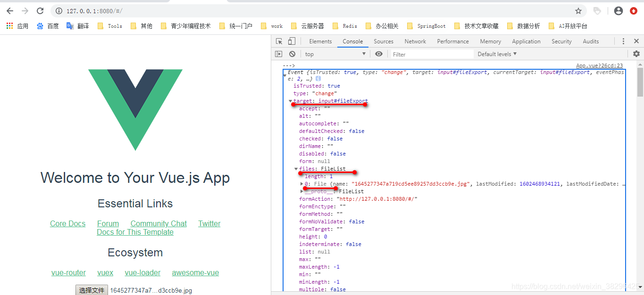This screenshot has height=295, width=644.
Task: Click the browser back arrow
Action: click(9, 11)
